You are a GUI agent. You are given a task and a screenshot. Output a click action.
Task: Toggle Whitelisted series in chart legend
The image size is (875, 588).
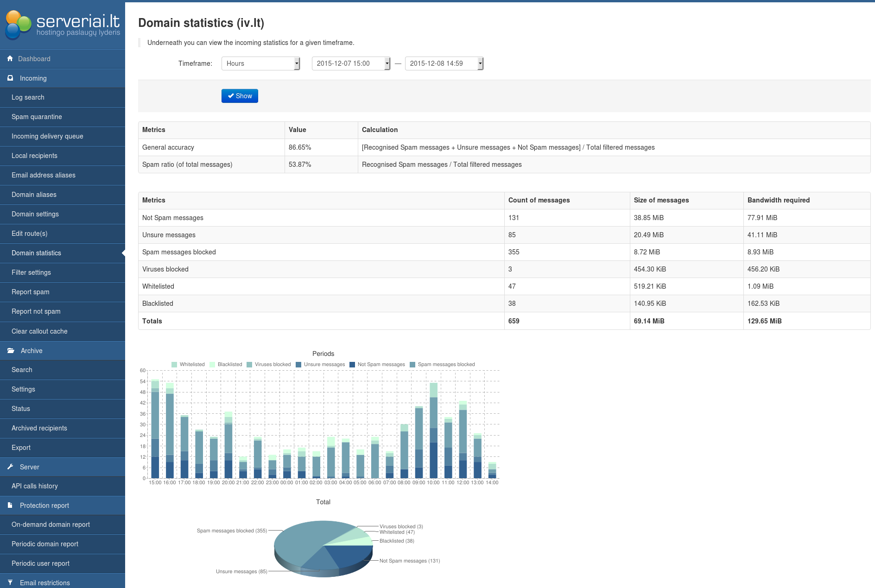tap(192, 365)
